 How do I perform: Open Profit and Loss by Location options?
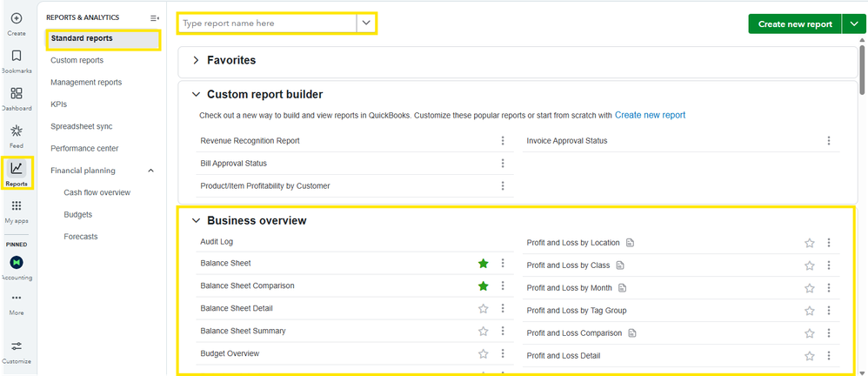(829, 243)
